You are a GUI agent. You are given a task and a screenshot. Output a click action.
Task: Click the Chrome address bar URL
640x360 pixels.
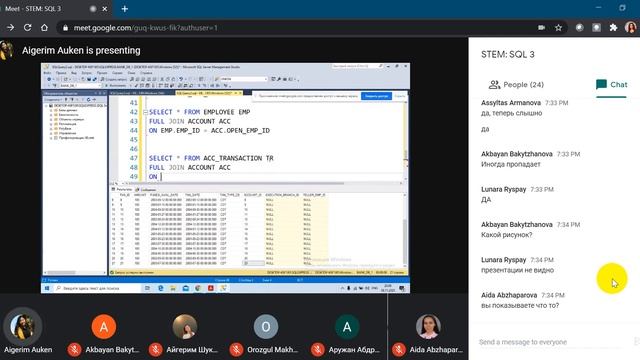click(x=145, y=28)
